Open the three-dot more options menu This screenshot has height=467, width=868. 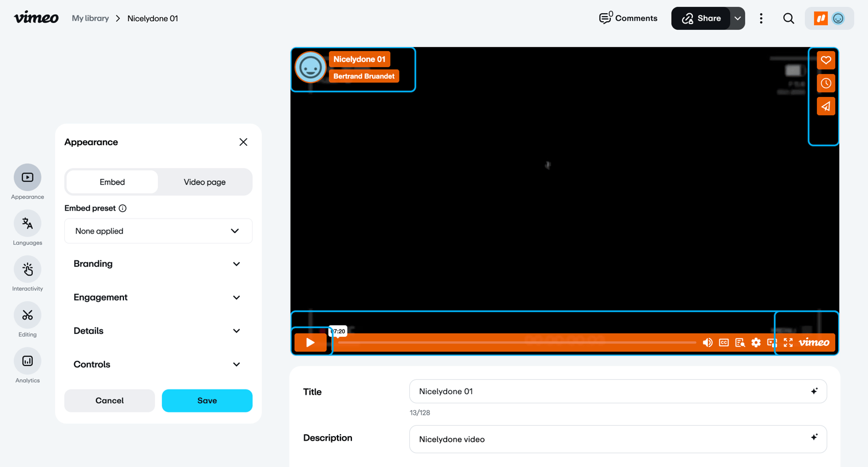click(x=761, y=18)
